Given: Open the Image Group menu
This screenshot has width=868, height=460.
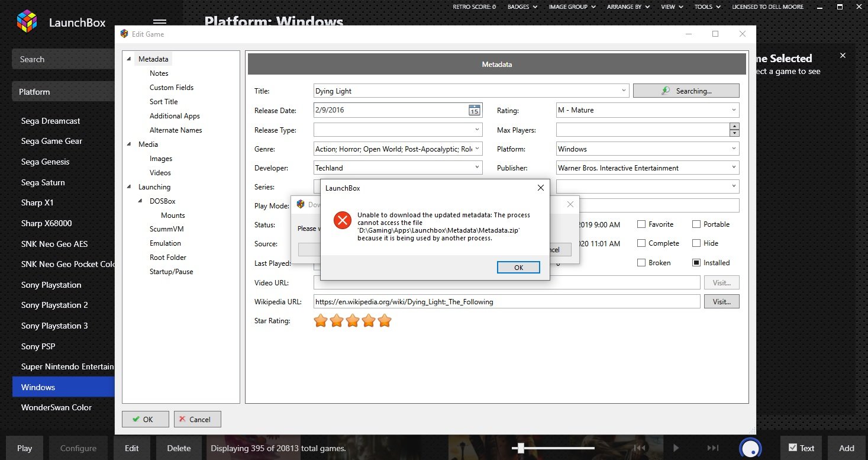Looking at the screenshot, I should coord(572,7).
